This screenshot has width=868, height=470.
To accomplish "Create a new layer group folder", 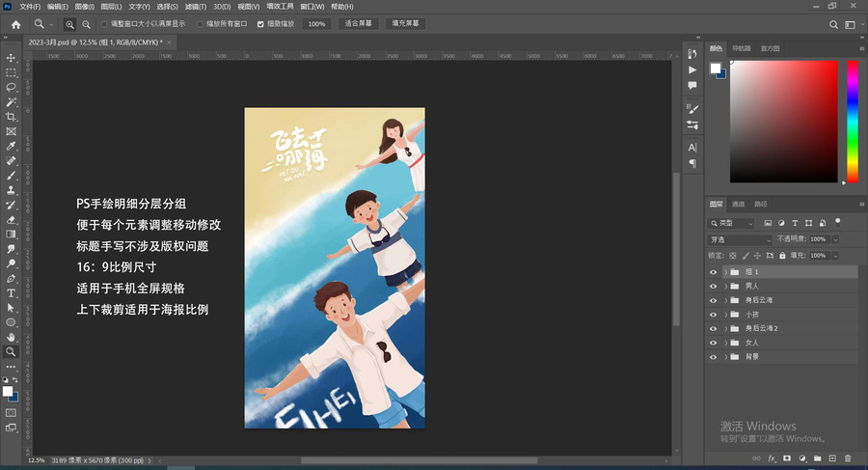I will coord(817,458).
